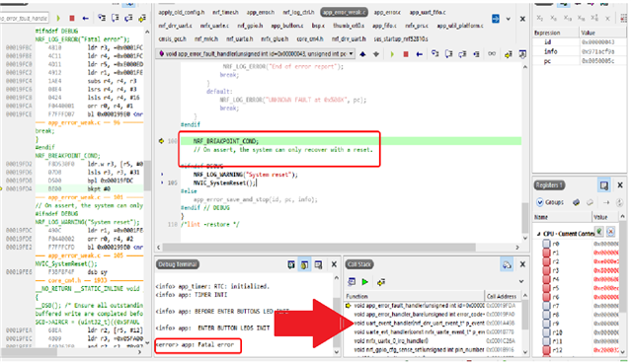Viewport: 631px width, 364px height.
Task: Toggle r9 register checkbox
Action: pyautogui.click(x=546, y=324)
